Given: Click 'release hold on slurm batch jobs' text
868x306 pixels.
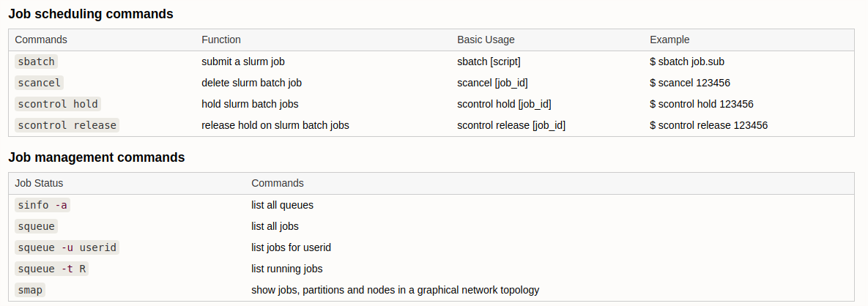Looking at the screenshot, I should coord(275,125).
